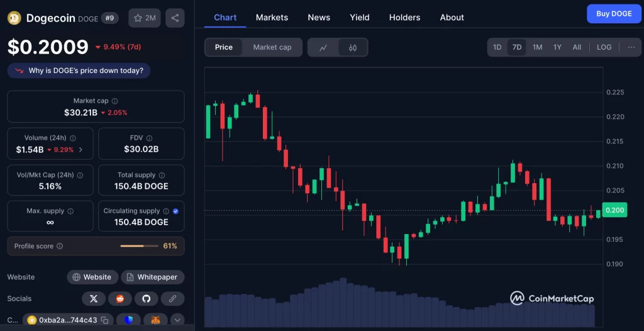Open the Whitepaper link
The height and width of the screenshot is (331, 644).
(152, 277)
